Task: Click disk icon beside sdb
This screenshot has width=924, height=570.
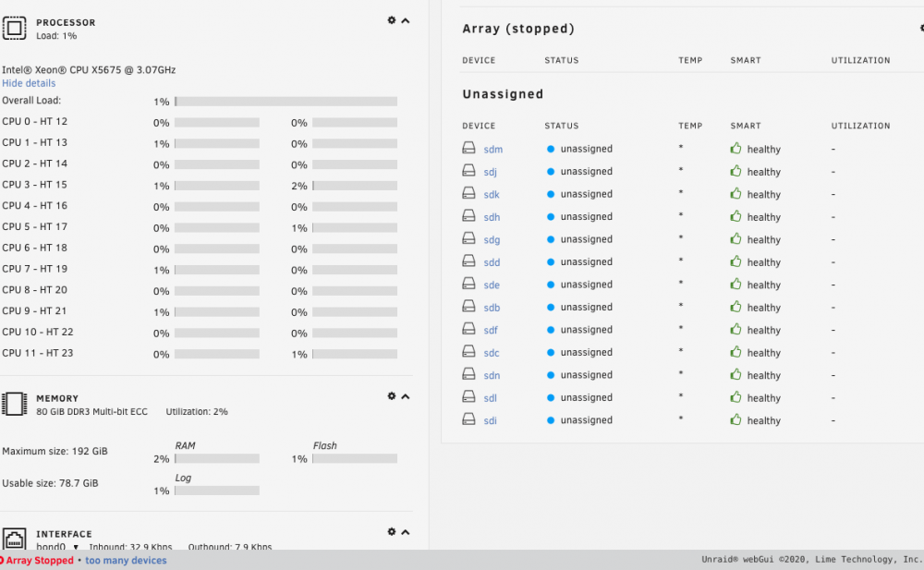Action: (468, 306)
